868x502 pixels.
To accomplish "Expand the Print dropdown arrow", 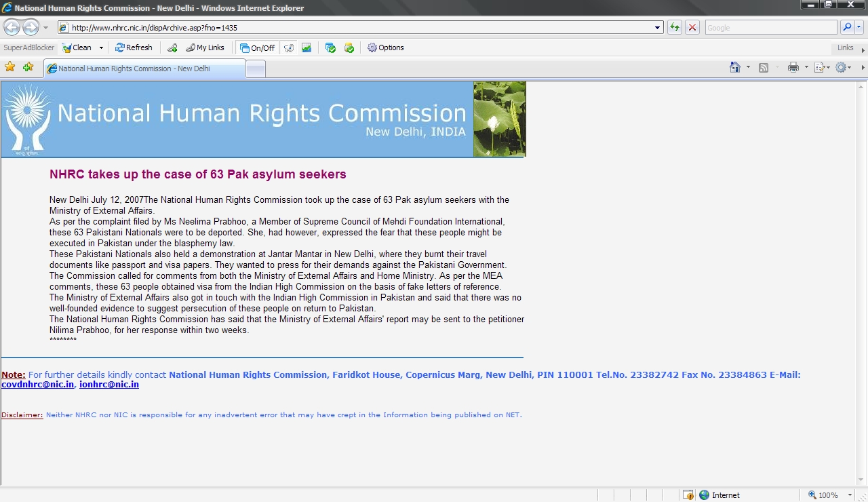I will [806, 67].
